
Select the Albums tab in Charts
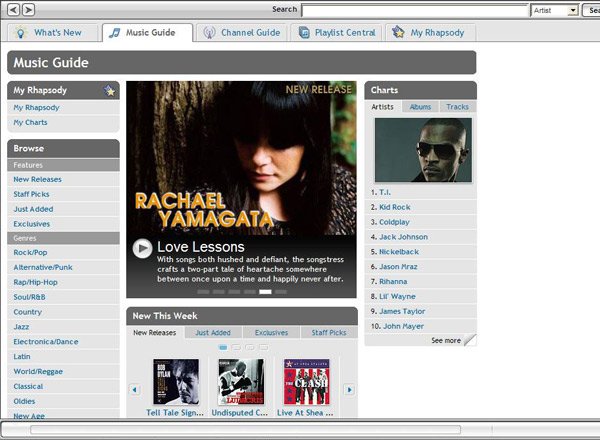coord(420,107)
